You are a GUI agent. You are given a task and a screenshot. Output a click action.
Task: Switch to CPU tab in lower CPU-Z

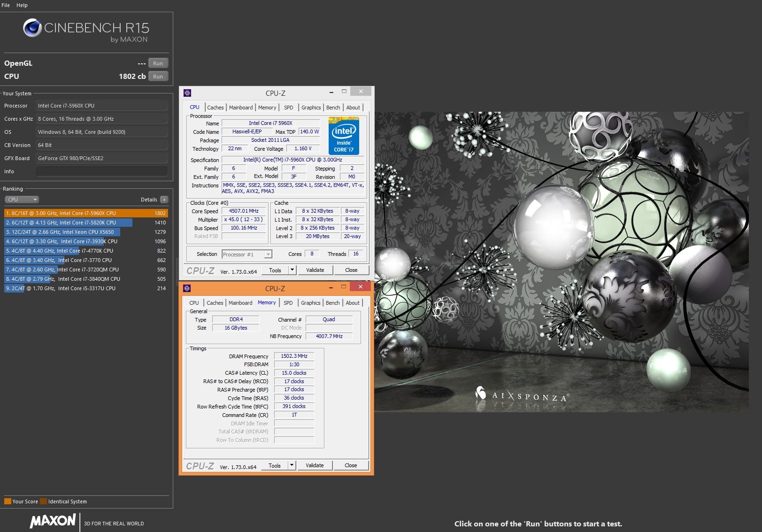pos(194,303)
